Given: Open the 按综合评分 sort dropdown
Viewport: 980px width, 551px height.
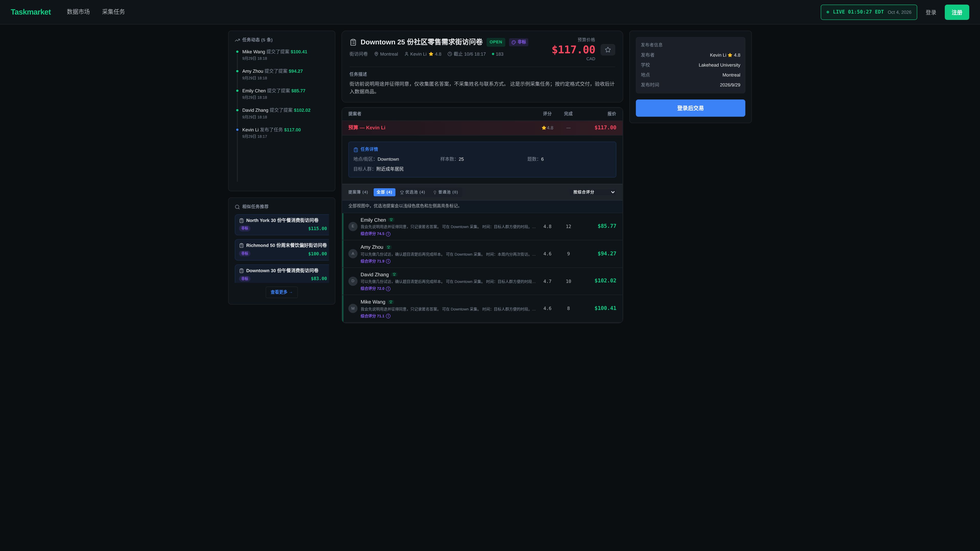Looking at the screenshot, I should 593,192.
